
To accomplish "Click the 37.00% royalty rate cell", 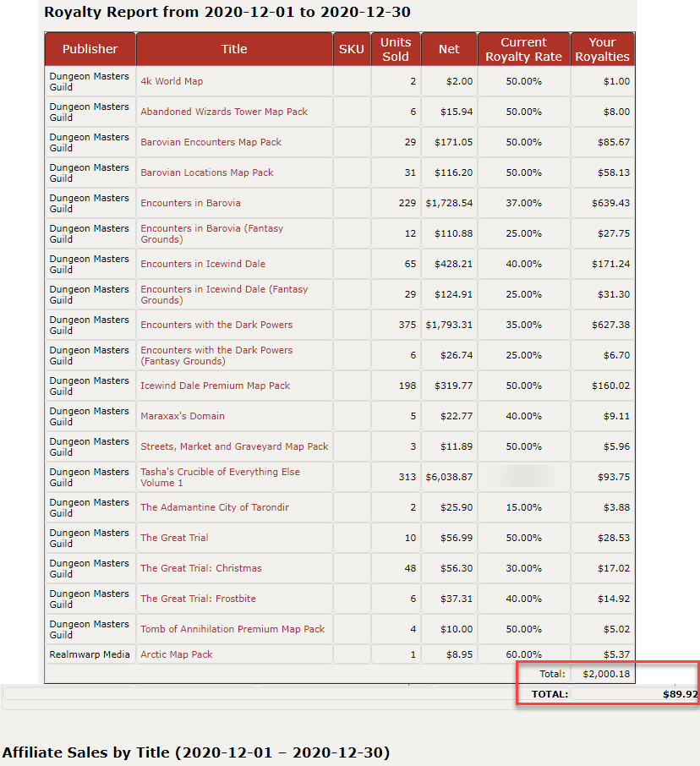I will pyautogui.click(x=523, y=203).
